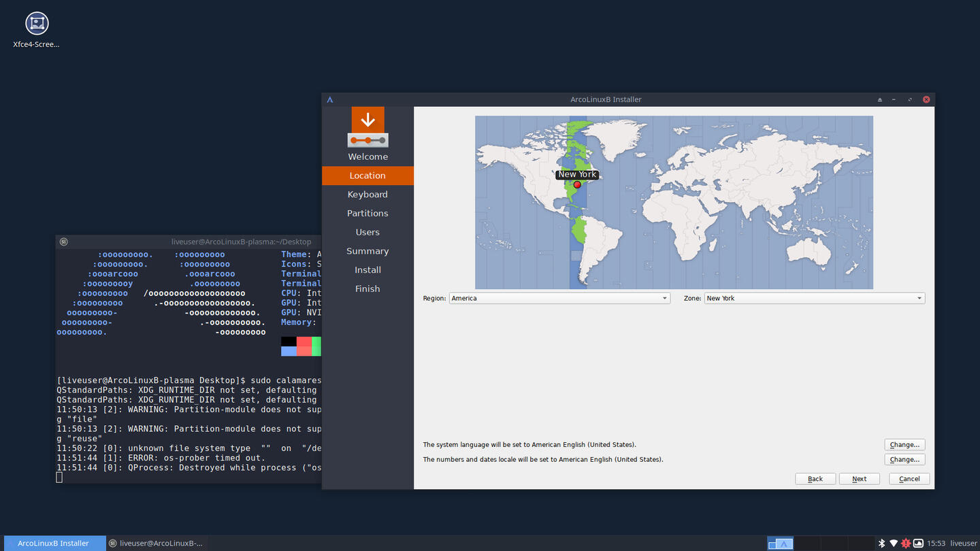Screen dimensions: 980x551
Task: Select the Keyboard step in sidebar
Action: point(367,195)
